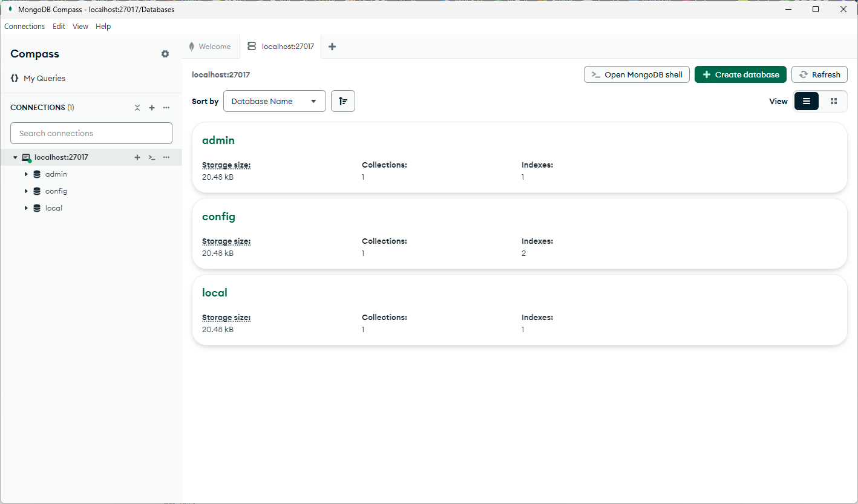Create database plus icon on localhost:27017 row

coord(137,157)
